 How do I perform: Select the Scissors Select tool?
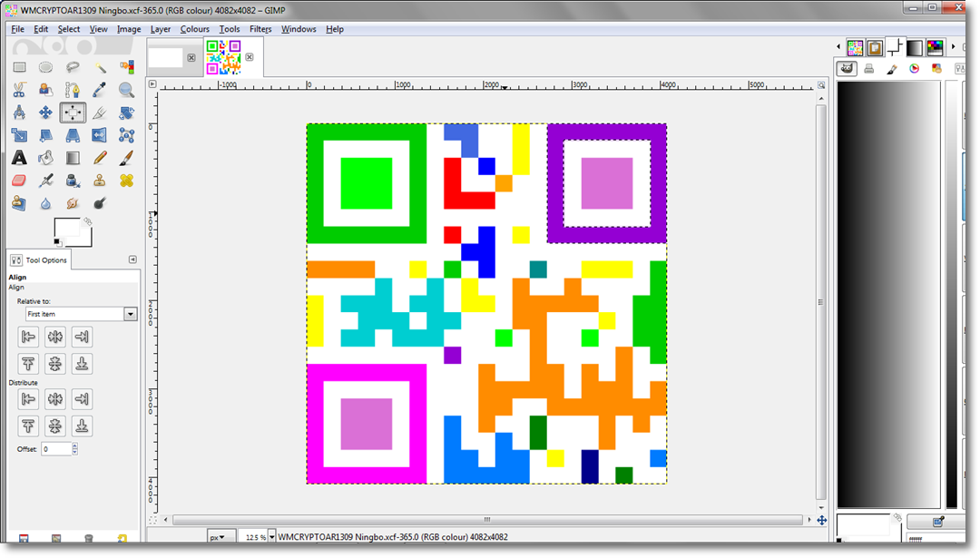pos(19,90)
